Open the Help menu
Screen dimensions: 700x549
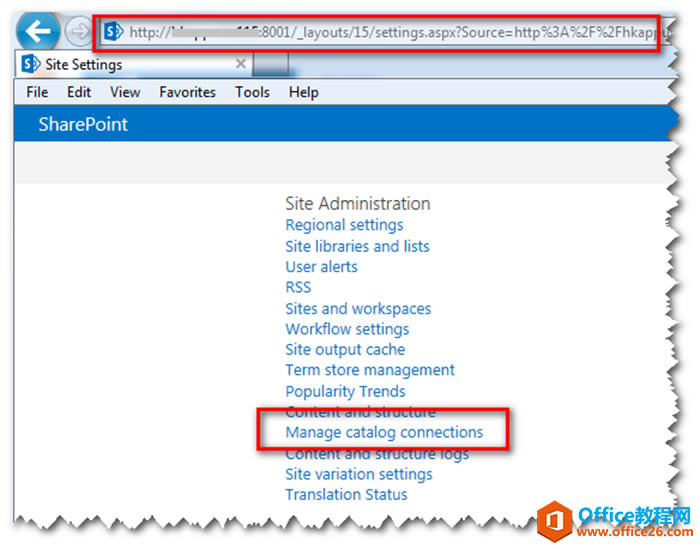pos(304,92)
